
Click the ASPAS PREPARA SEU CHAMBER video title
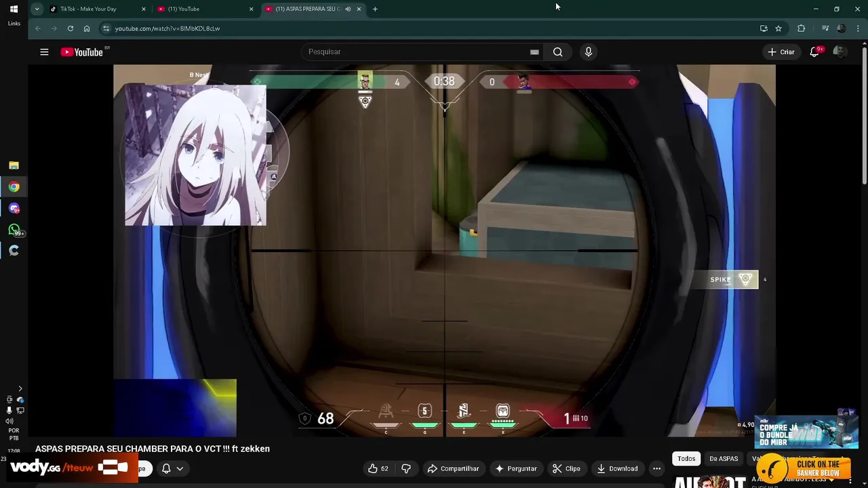point(153,449)
